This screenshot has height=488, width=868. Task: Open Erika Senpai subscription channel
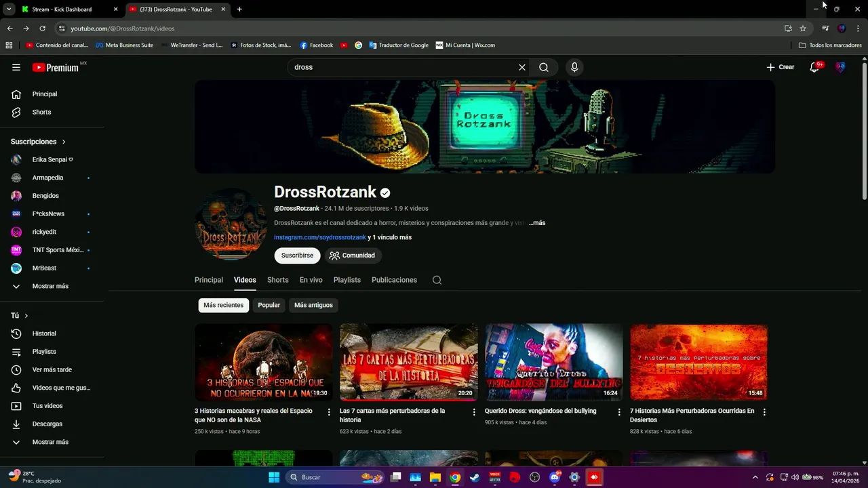(52, 160)
